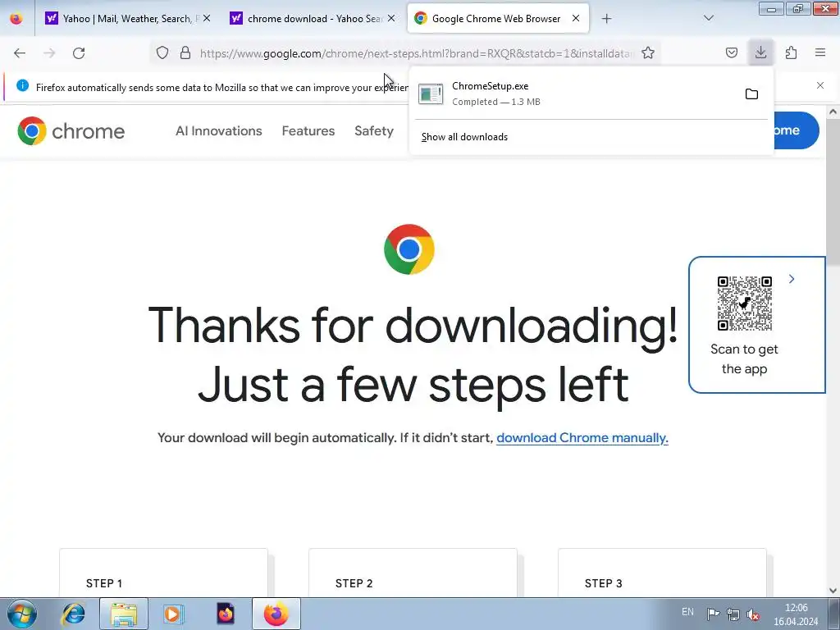Go back using the browser back arrow
This screenshot has width=840, height=630.
click(x=20, y=53)
